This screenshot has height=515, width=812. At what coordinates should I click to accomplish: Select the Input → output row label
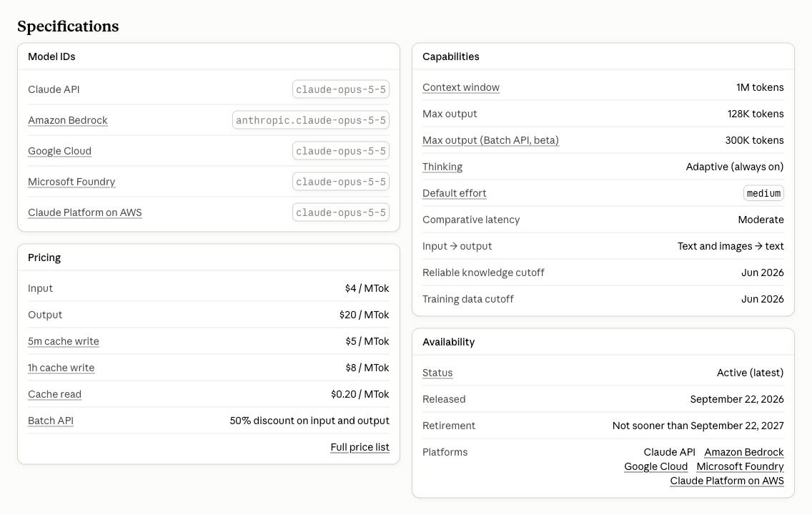point(457,246)
